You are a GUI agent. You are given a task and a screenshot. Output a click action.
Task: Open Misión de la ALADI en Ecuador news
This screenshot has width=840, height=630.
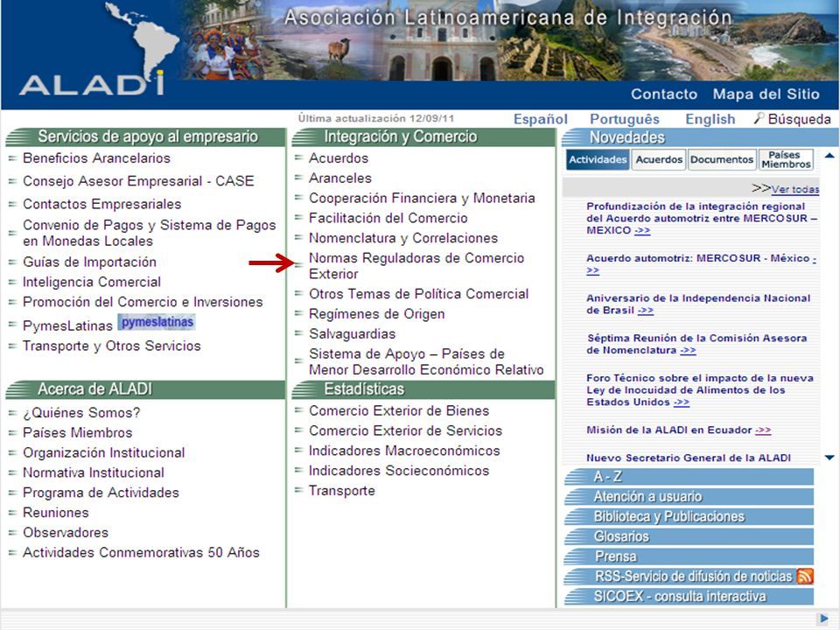pyautogui.click(x=678, y=430)
